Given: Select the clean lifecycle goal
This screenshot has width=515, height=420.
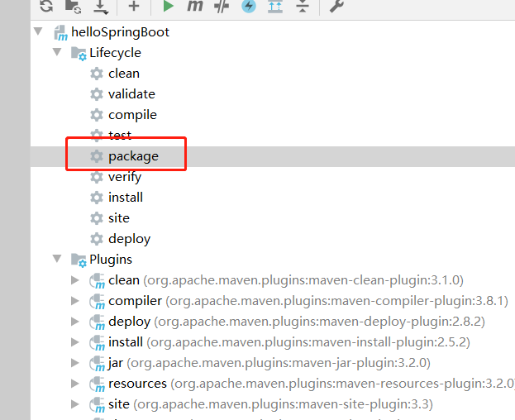Looking at the screenshot, I should (123, 73).
